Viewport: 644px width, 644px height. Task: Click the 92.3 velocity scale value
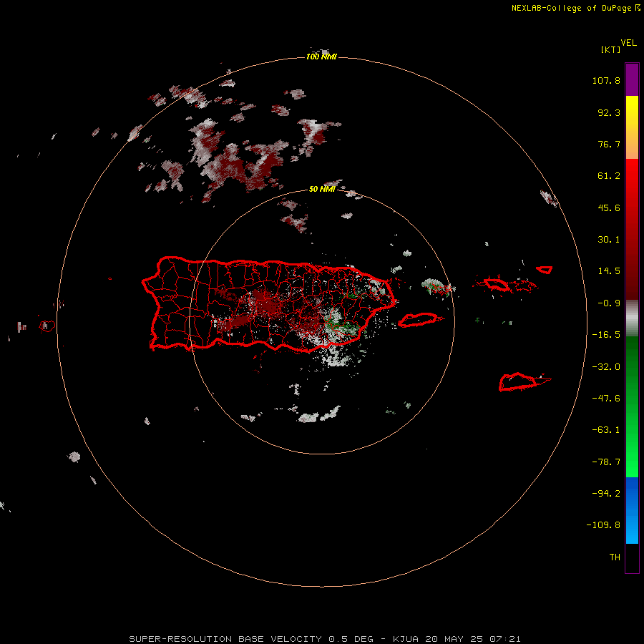[609, 112]
